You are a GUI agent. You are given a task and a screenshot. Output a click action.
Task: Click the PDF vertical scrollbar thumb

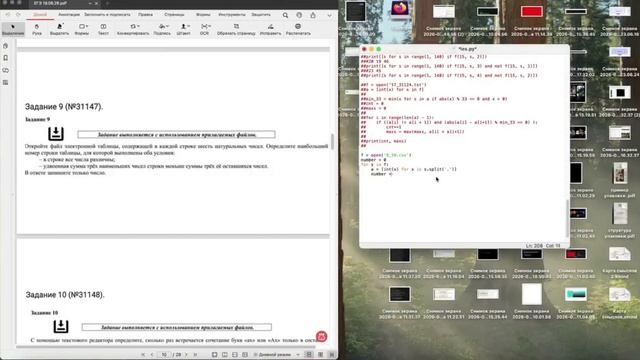(332, 142)
